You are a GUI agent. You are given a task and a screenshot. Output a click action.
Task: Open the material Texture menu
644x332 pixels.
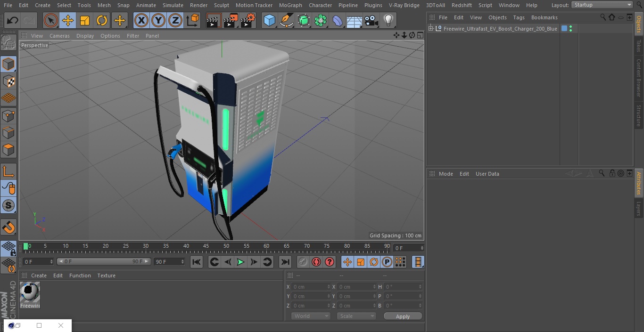106,275
